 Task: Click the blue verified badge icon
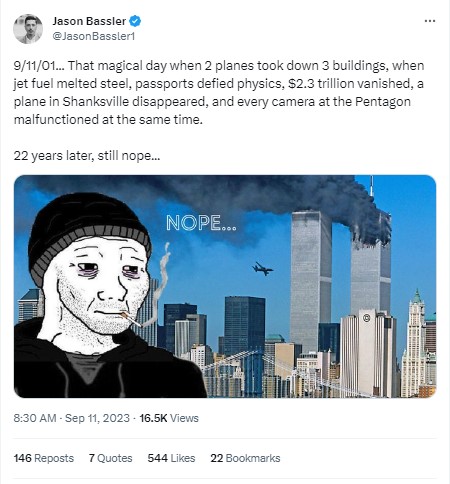pyautogui.click(x=135, y=21)
